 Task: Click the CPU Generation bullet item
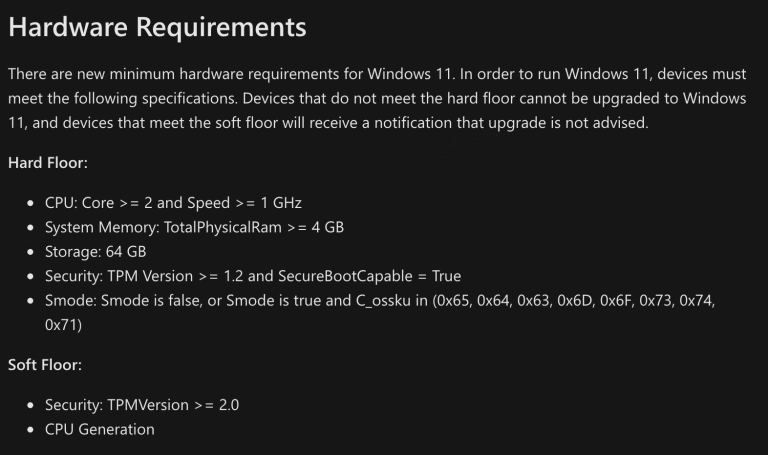[x=100, y=430]
